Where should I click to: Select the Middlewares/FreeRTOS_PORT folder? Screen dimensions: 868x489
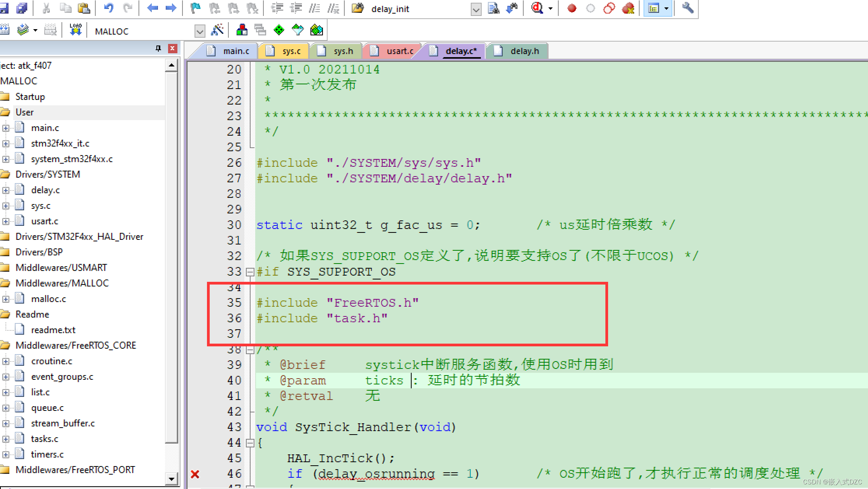point(75,470)
